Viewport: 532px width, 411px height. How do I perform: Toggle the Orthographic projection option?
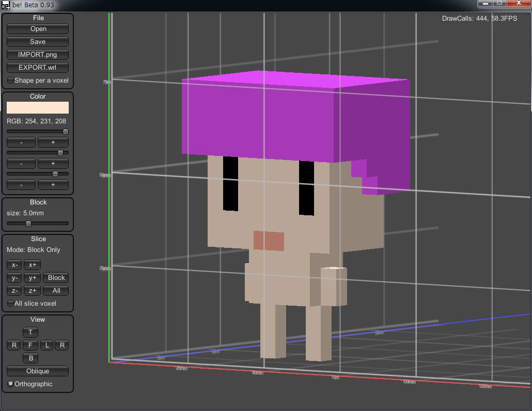click(11, 384)
